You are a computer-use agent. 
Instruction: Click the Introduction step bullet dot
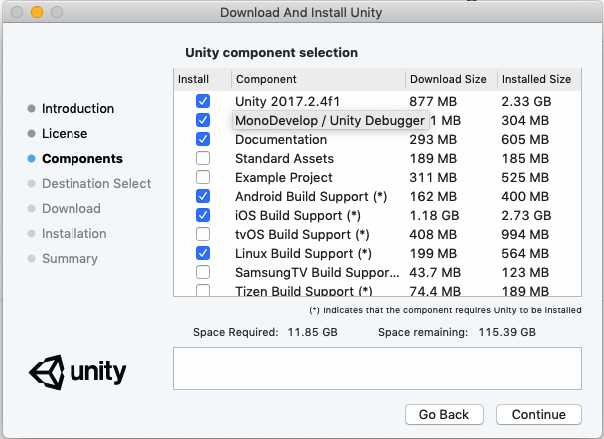32,109
